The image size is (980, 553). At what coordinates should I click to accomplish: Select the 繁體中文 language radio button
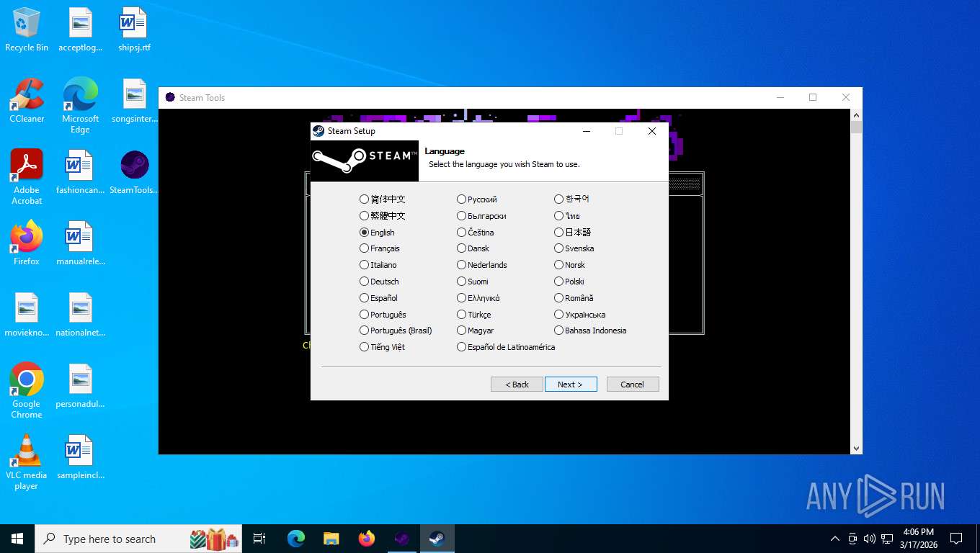pyautogui.click(x=383, y=216)
